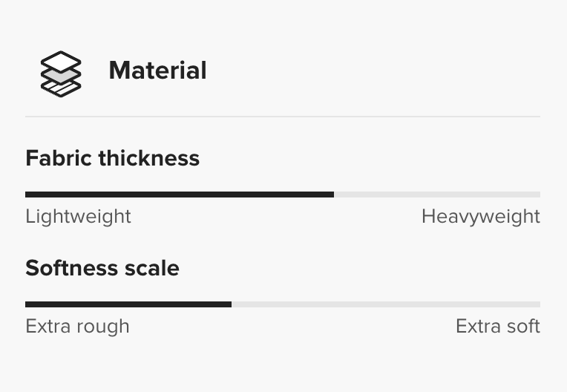Click the dark filled part of Fabric thickness bar

[179, 195]
